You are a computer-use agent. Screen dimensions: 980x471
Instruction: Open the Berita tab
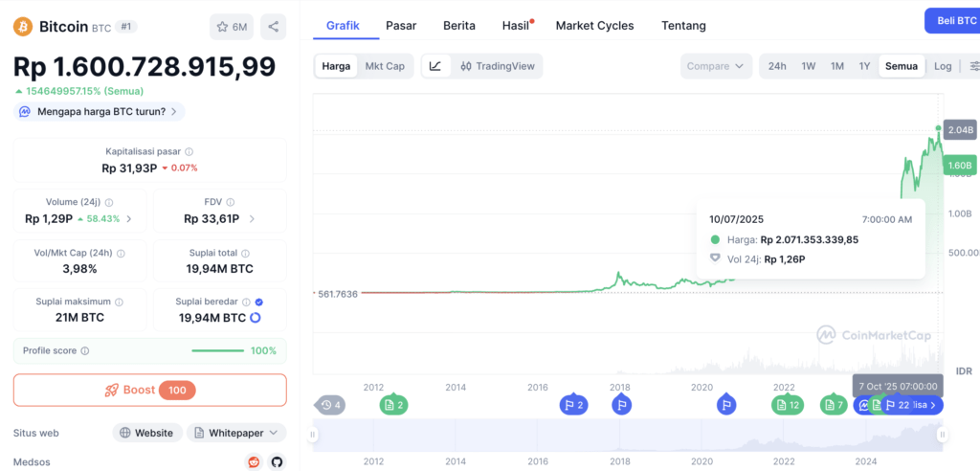[x=458, y=26]
